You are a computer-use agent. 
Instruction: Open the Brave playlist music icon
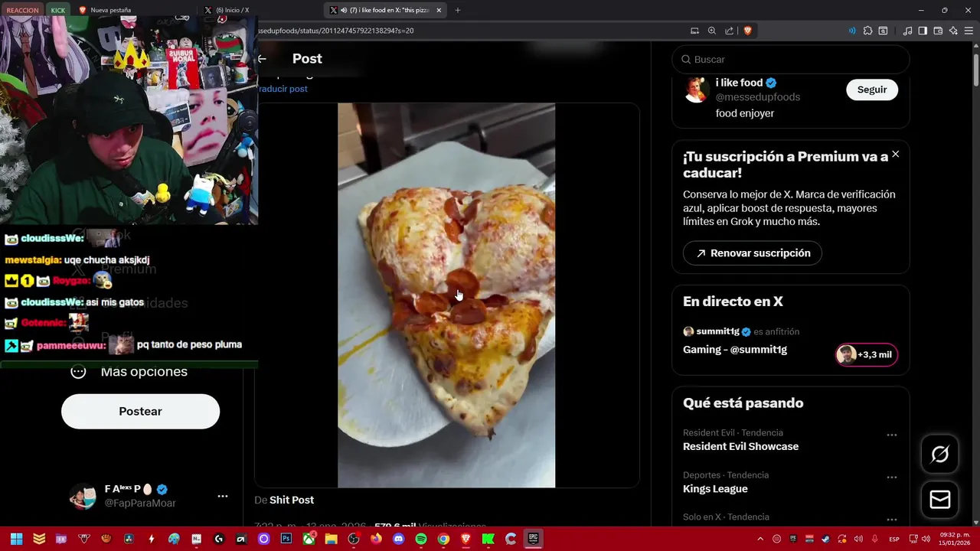pos(907,31)
